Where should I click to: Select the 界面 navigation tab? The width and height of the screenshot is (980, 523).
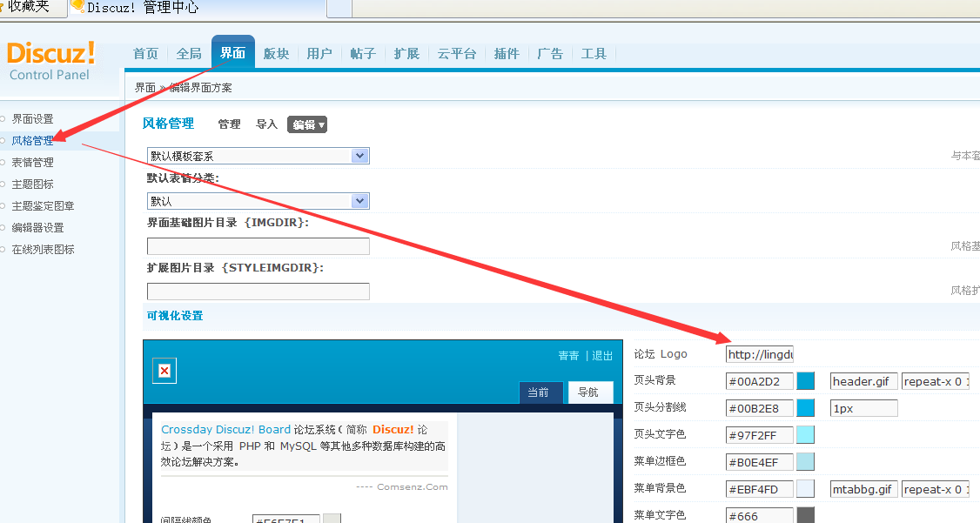pyautogui.click(x=233, y=52)
